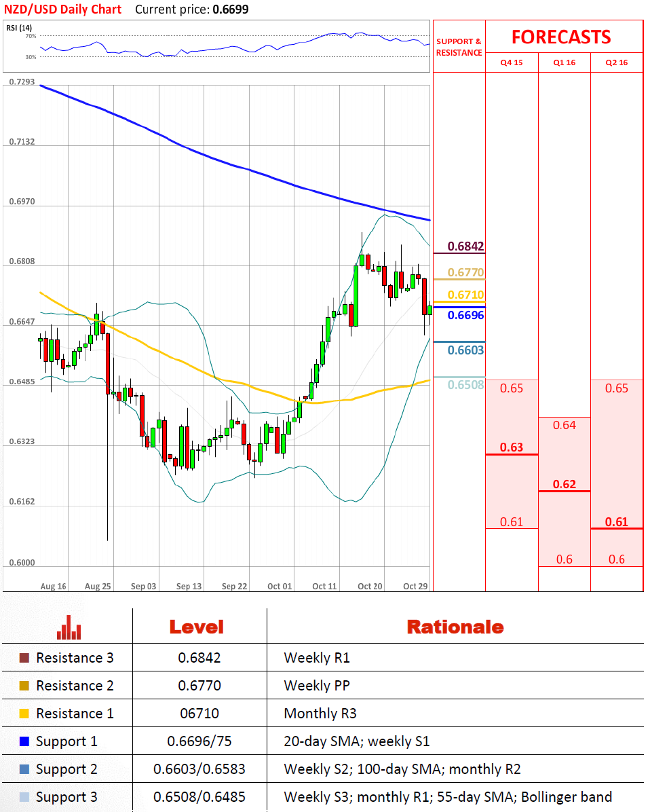This screenshot has height=812, width=650.
Task: Click the Q1 16 median forecast 0.62
Action: pos(564,484)
